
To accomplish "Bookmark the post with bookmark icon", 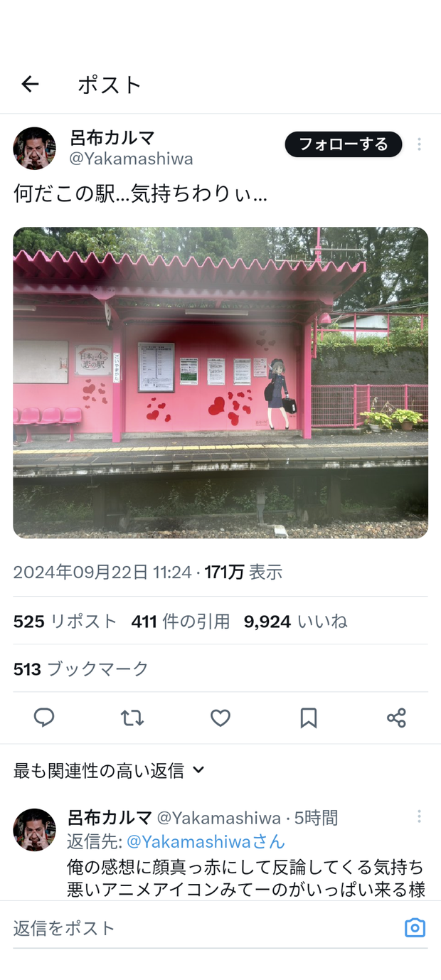I will point(309,718).
